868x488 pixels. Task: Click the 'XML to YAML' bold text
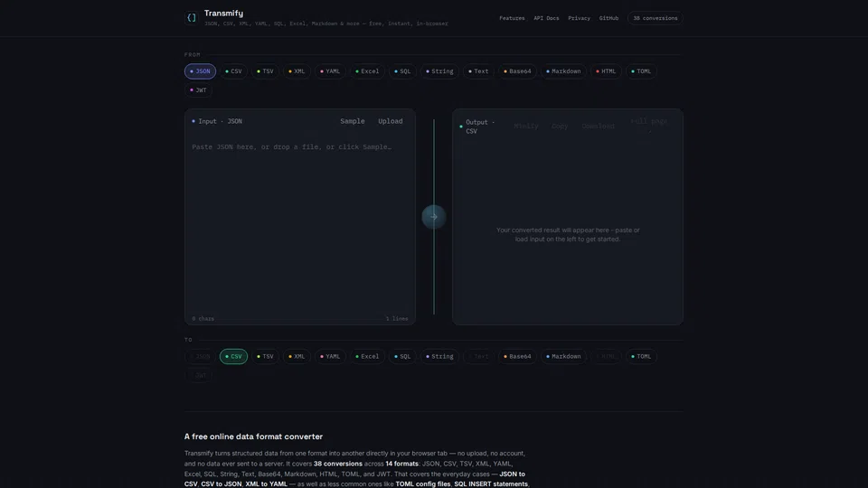pos(266,484)
